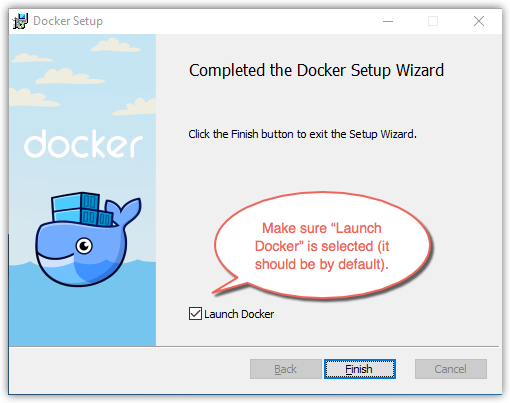The width and height of the screenshot is (510, 403).
Task: Click the blue whale mascot's eye
Action: [x=84, y=246]
